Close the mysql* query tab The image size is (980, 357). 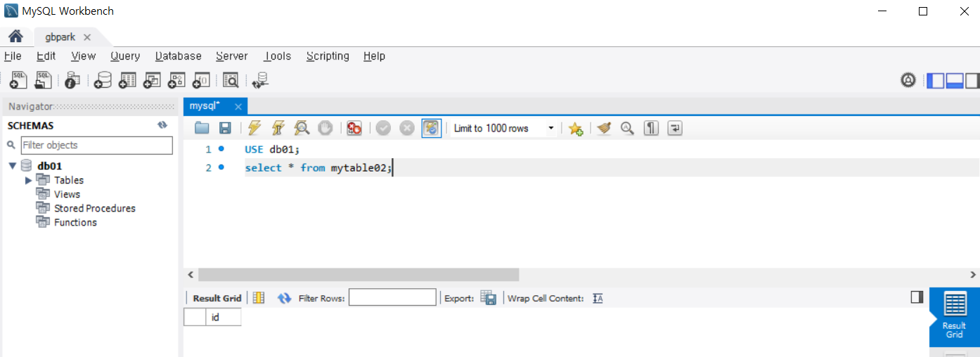point(238,107)
